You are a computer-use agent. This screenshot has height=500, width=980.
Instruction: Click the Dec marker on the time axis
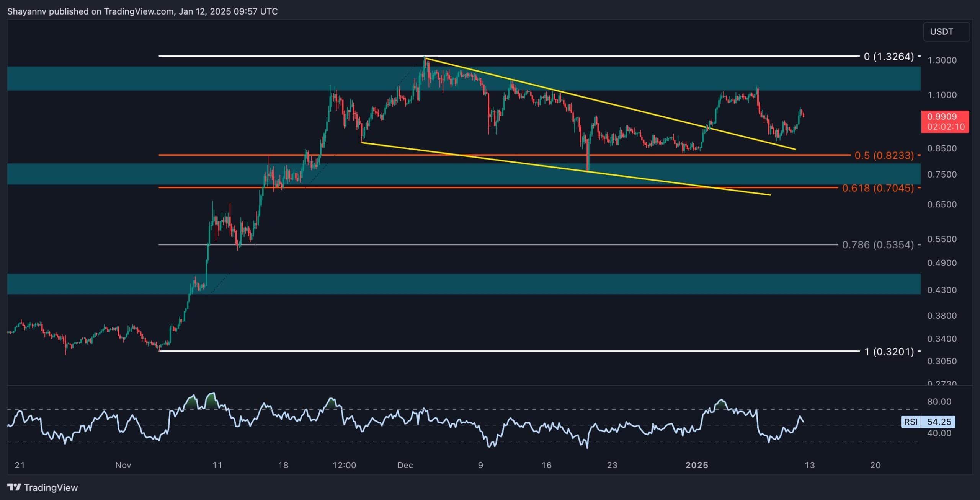coord(405,465)
